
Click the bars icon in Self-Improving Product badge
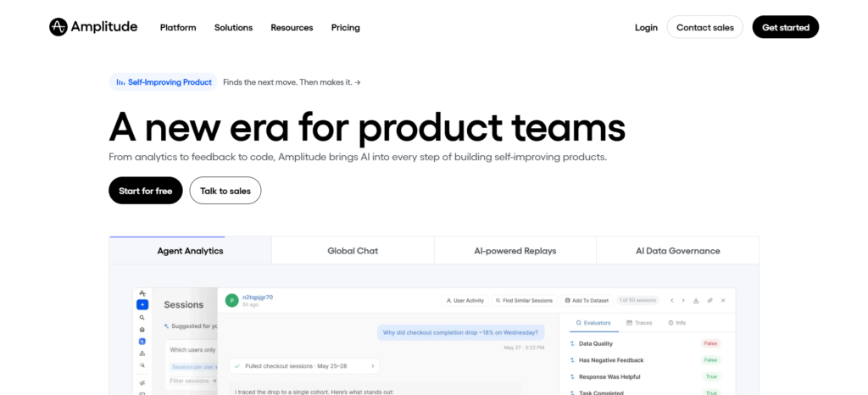tap(120, 82)
